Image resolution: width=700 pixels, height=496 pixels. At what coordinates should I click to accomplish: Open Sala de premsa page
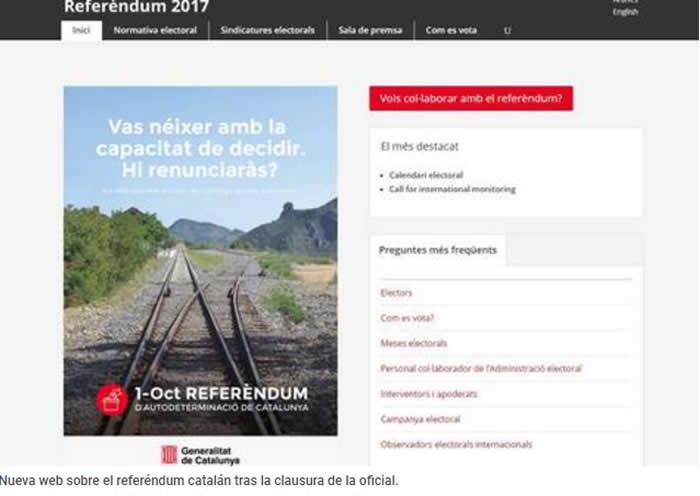click(x=370, y=30)
